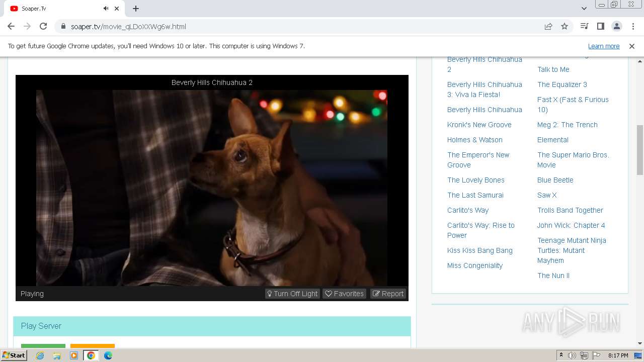This screenshot has height=362, width=644.
Task: Open Holmes & Watson link
Action: pyautogui.click(x=474, y=140)
